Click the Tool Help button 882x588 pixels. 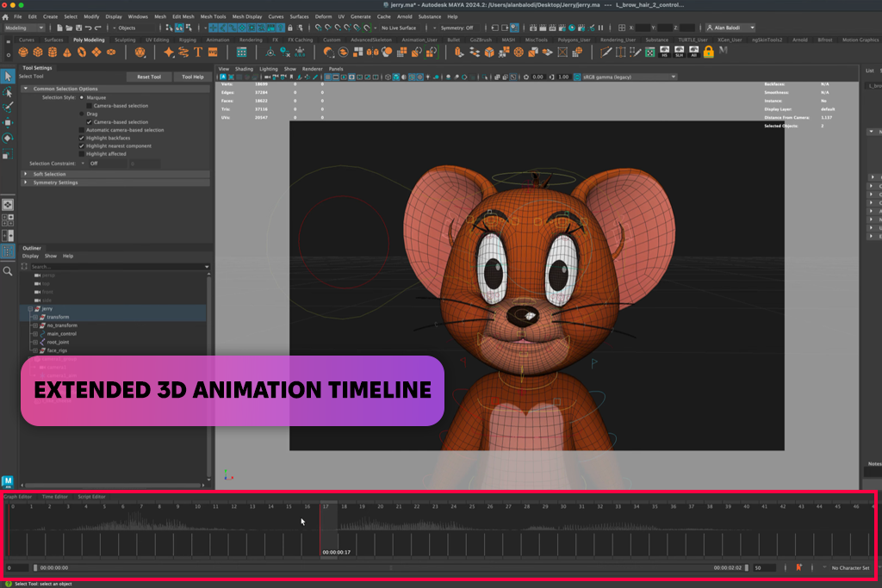pyautogui.click(x=192, y=77)
